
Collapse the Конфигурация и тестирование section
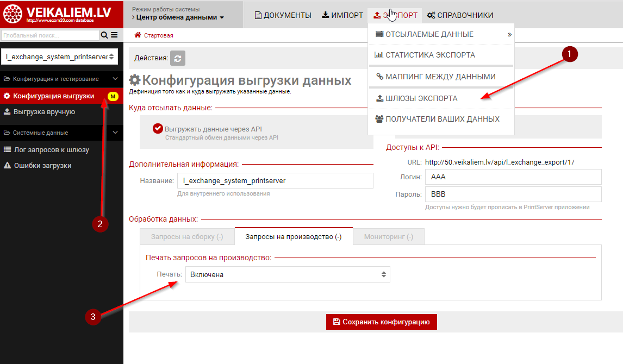(115, 79)
